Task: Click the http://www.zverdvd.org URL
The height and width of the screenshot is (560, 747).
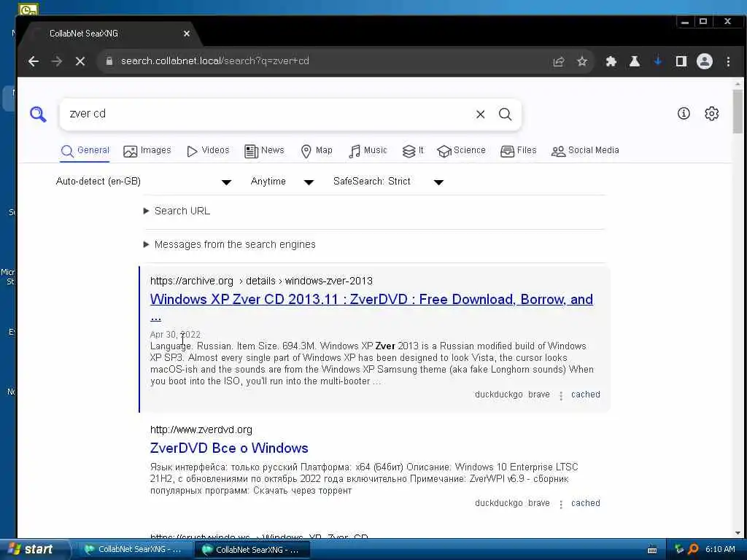Action: [x=201, y=429]
